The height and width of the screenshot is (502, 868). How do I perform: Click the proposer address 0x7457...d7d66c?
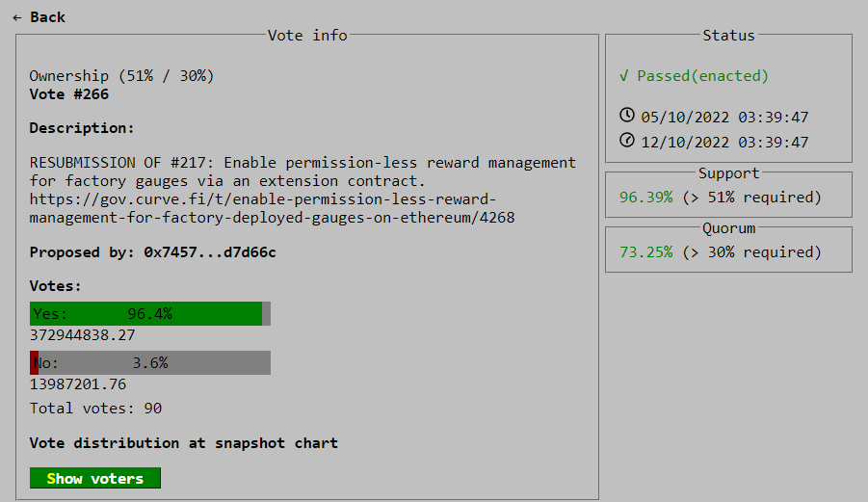pyautogui.click(x=210, y=252)
